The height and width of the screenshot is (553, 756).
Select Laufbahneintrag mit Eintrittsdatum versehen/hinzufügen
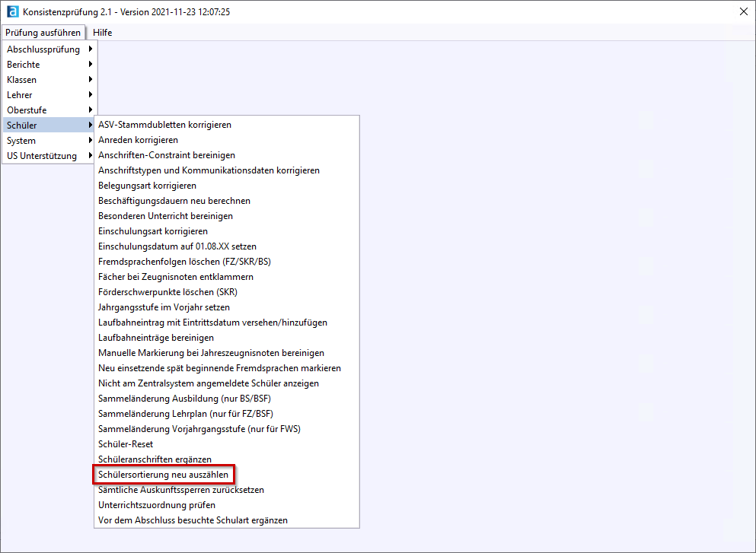(227, 323)
